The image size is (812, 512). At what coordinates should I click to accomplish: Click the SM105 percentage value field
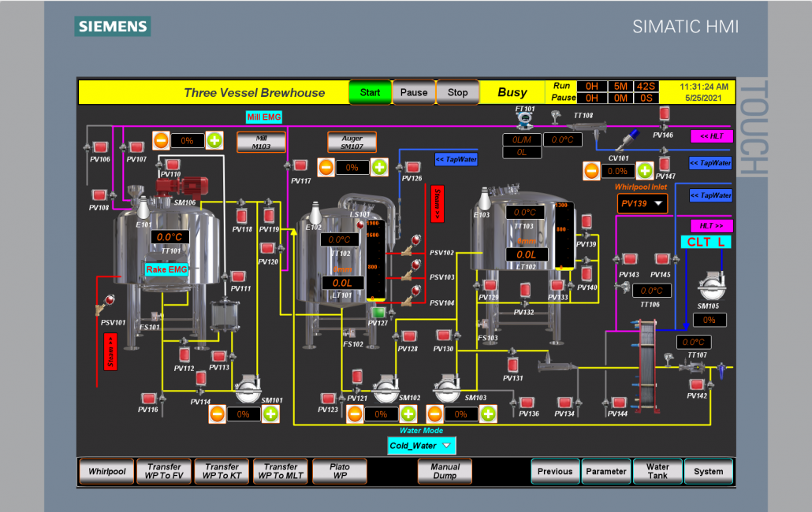[709, 320]
